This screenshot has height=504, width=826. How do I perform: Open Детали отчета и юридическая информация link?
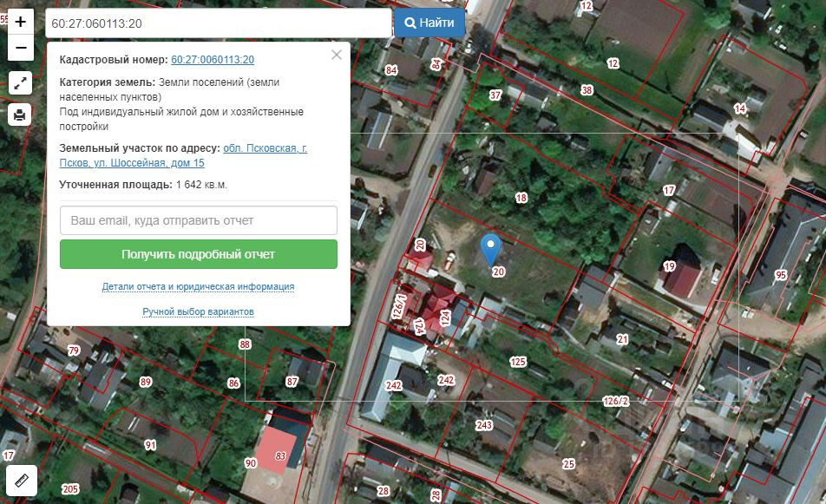[198, 286]
